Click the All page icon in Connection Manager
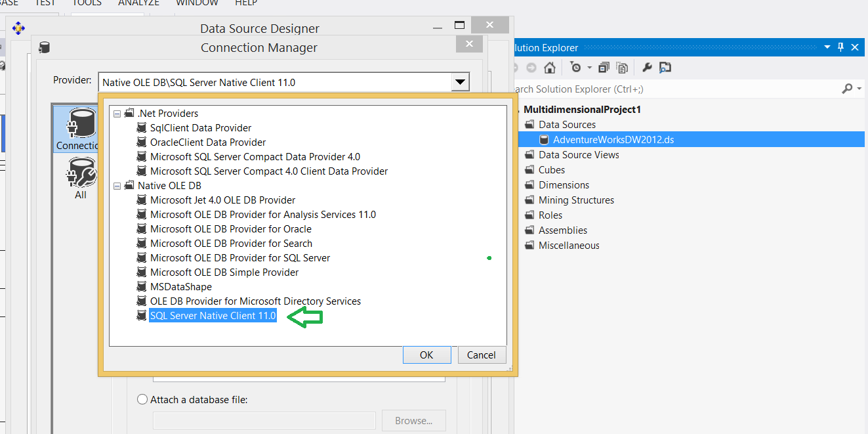Viewport: 868px width, 434px height. pyautogui.click(x=81, y=173)
